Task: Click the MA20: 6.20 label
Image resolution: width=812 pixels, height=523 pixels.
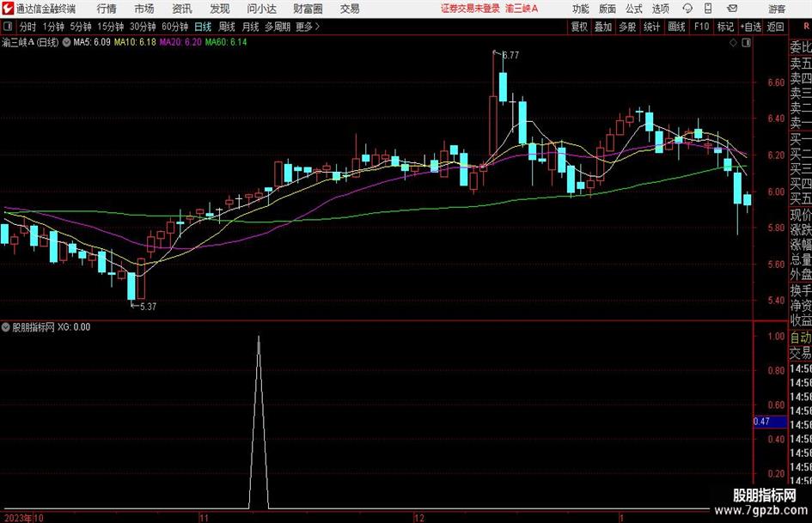Action: point(180,42)
